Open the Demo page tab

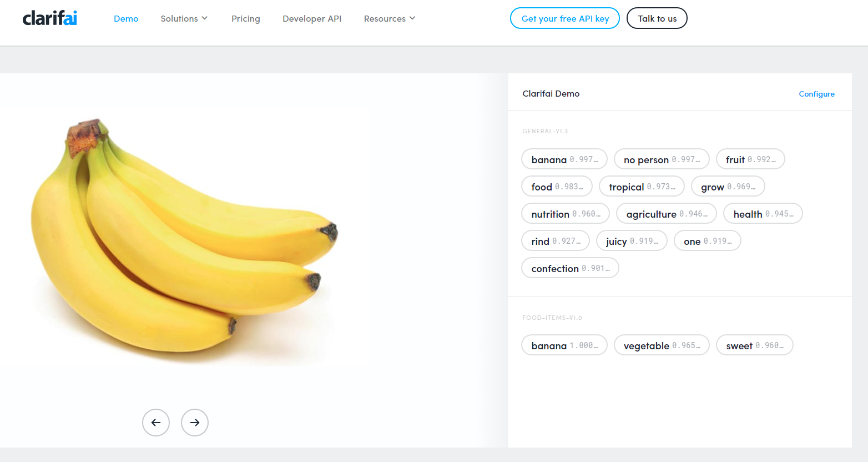coord(126,18)
